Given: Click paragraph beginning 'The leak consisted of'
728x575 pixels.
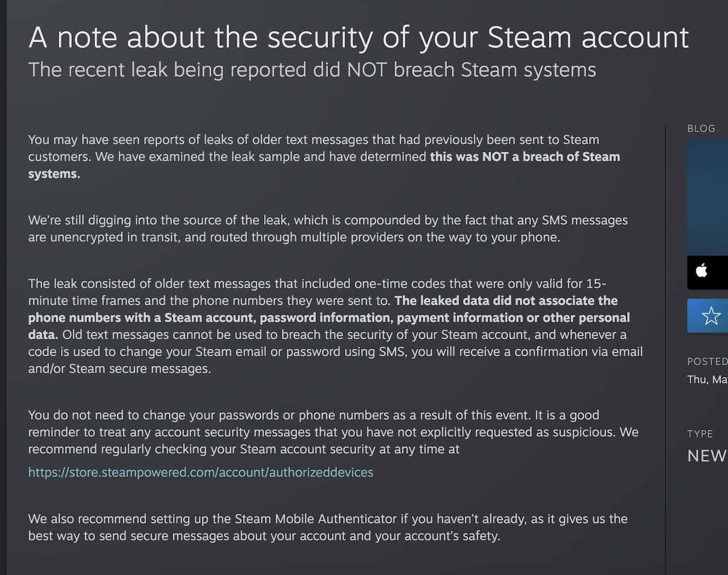Looking at the screenshot, I should (x=335, y=326).
